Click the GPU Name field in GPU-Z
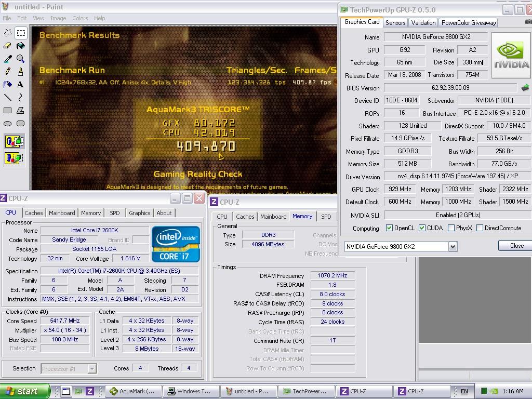Image resolution: width=532 pixels, height=399 pixels. [x=436, y=37]
